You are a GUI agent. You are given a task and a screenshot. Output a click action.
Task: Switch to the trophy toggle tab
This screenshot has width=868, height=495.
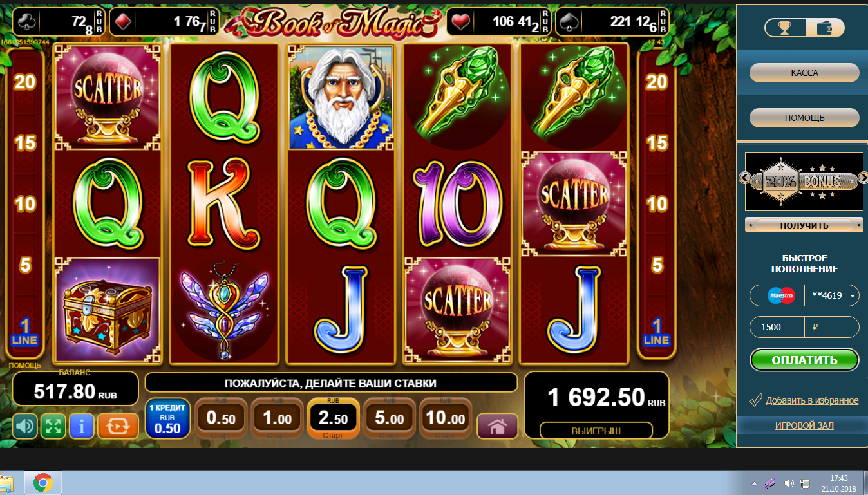coord(785,28)
